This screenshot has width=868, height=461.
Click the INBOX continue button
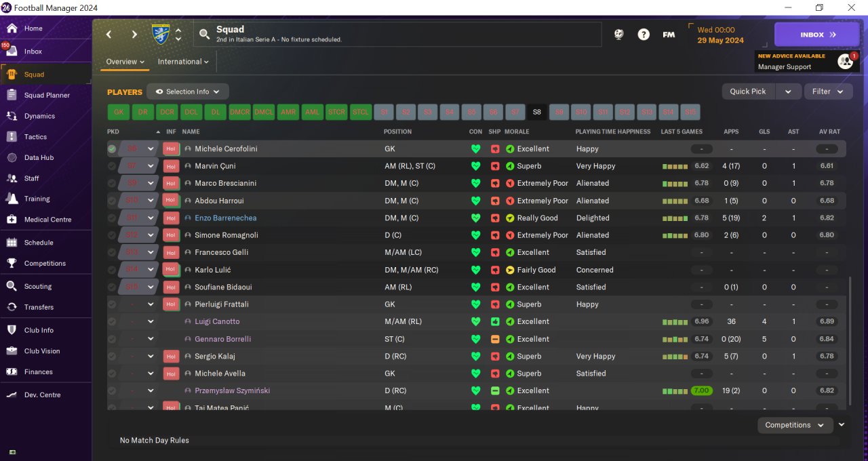pos(816,35)
